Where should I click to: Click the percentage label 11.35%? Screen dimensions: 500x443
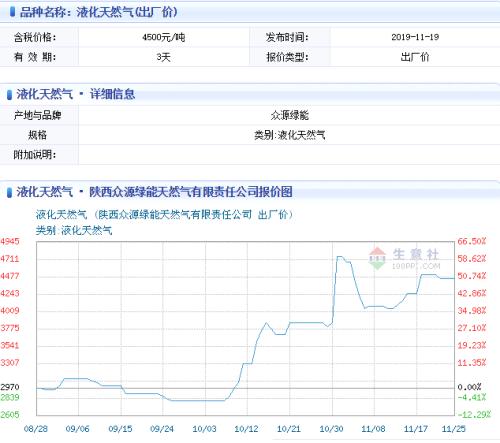pos(472,363)
